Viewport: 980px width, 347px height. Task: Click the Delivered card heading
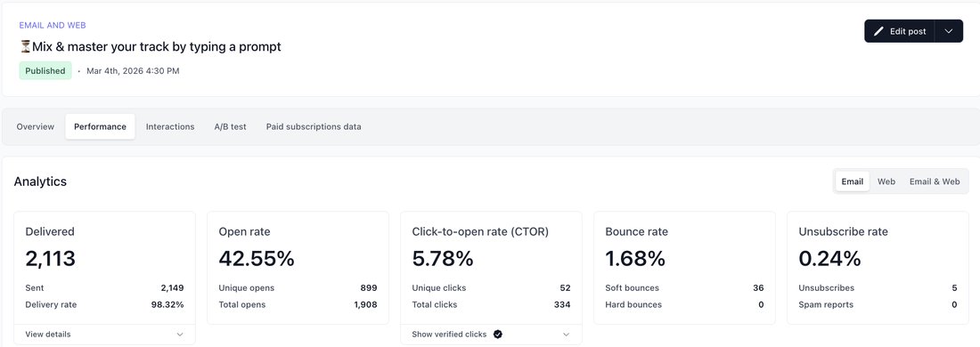click(50, 231)
